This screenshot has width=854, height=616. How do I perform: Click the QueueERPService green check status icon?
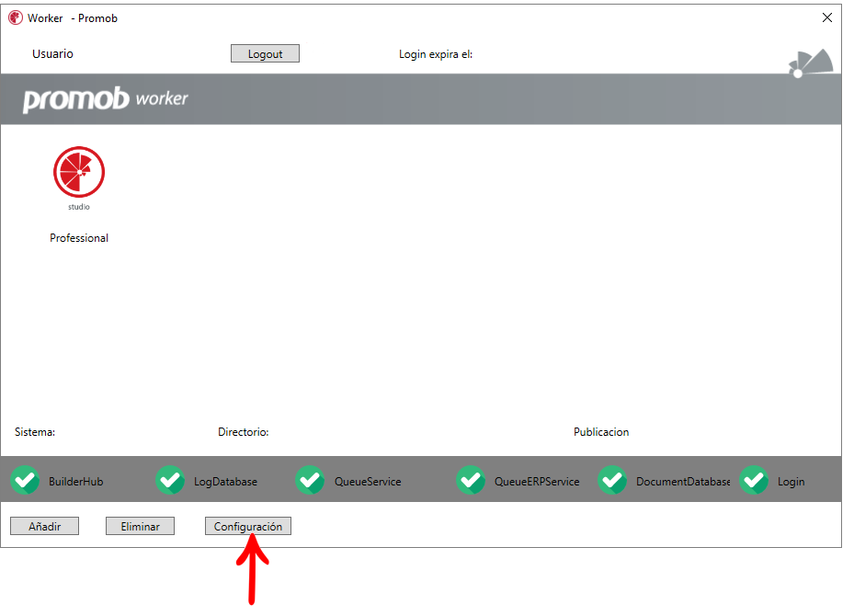click(471, 480)
